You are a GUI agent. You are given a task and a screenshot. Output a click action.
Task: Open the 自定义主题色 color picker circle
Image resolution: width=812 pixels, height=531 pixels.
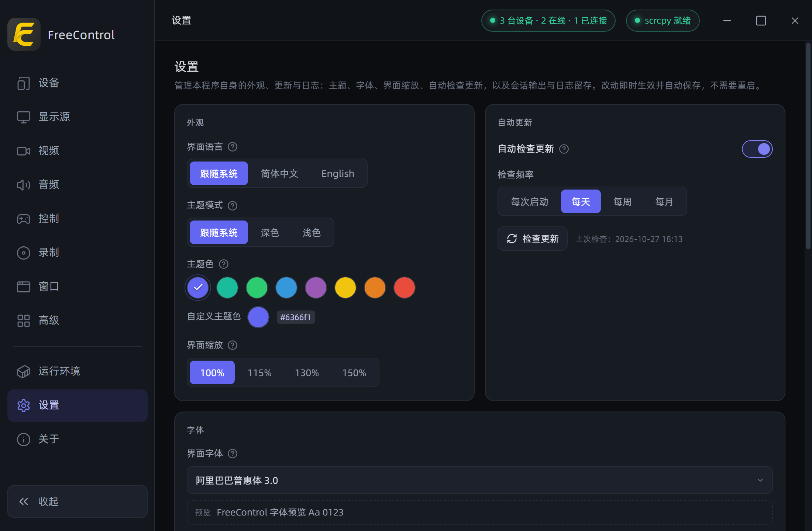click(x=258, y=317)
